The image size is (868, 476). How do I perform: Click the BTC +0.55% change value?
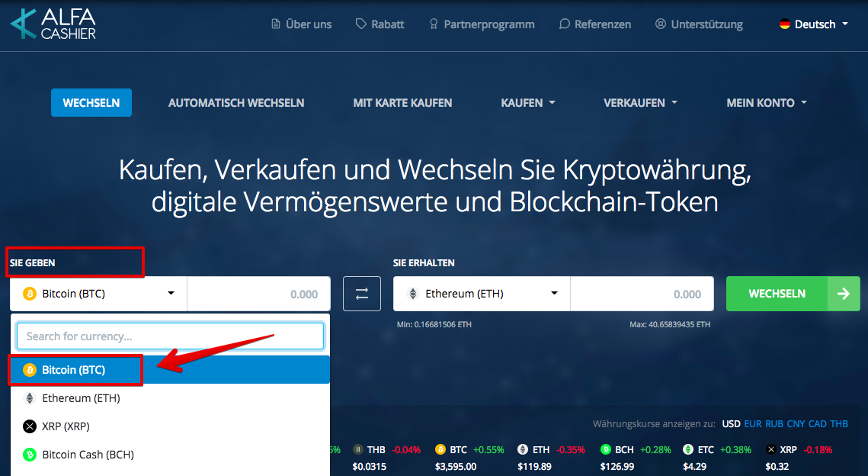pyautogui.click(x=488, y=449)
